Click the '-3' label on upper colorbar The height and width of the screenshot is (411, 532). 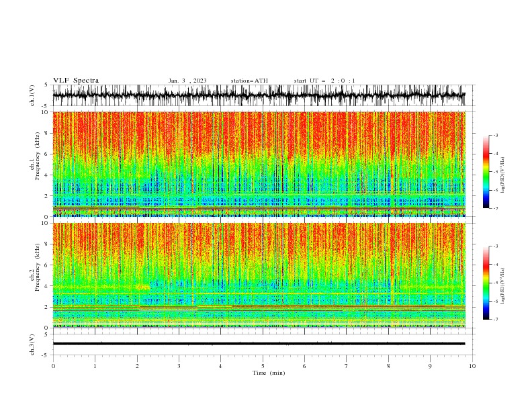(495, 135)
